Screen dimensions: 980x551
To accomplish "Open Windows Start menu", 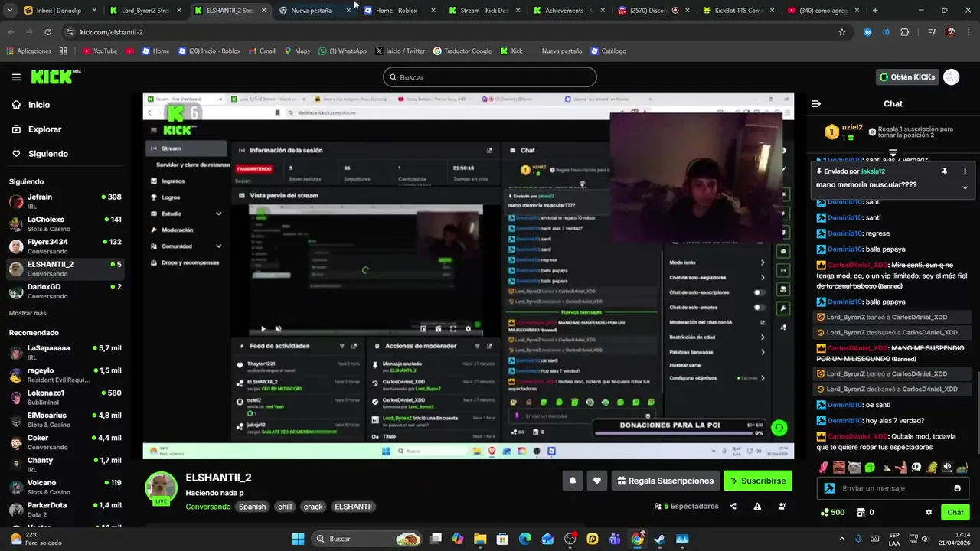I will click(298, 539).
